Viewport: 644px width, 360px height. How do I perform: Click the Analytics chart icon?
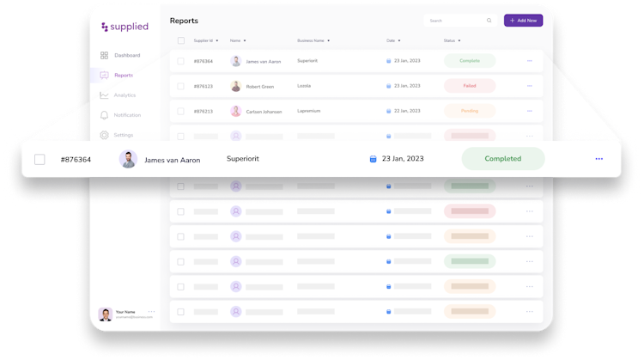coord(104,95)
